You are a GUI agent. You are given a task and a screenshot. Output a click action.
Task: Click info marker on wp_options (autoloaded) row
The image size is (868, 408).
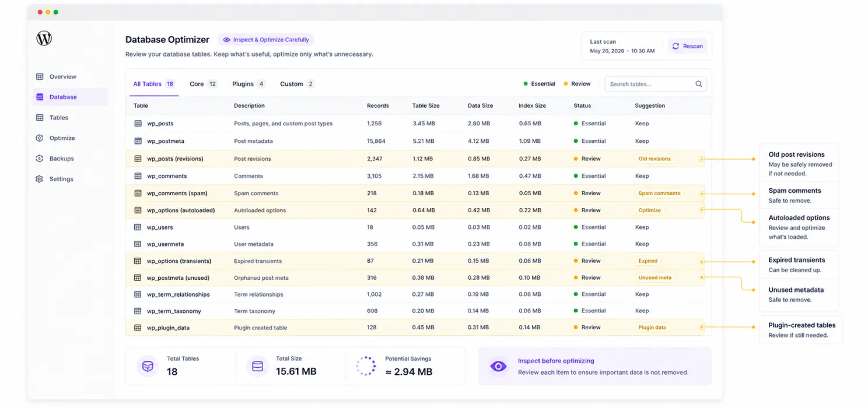point(702,210)
